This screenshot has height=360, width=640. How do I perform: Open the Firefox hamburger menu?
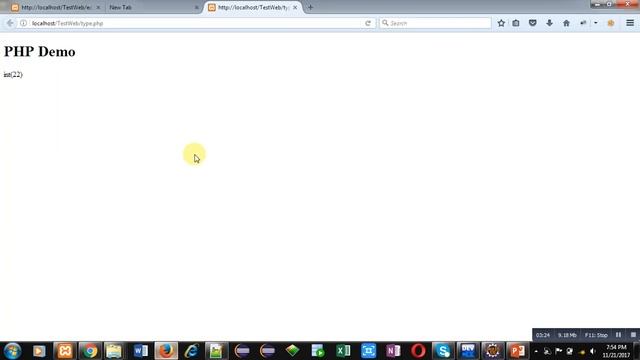pos(630,23)
